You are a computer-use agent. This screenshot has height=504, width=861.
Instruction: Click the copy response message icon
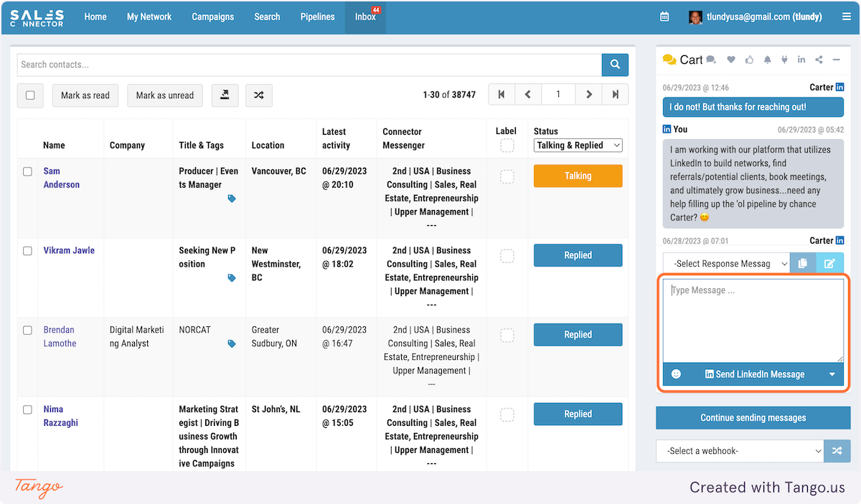click(803, 263)
